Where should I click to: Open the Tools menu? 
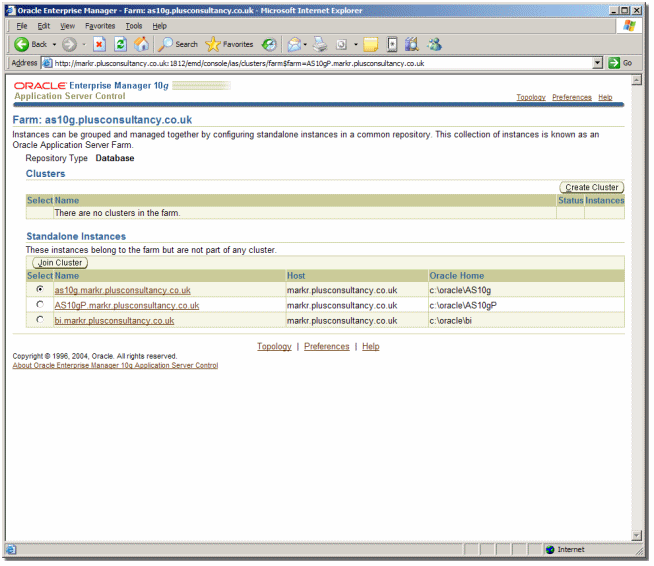[134, 26]
